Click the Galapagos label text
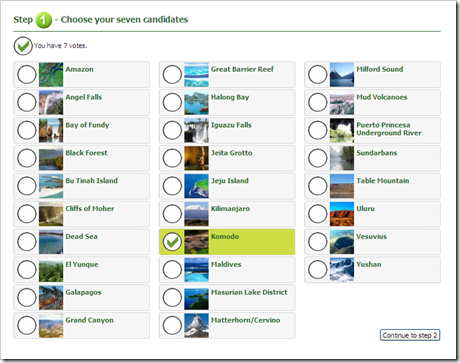This screenshot has height=363, width=460. (x=83, y=293)
